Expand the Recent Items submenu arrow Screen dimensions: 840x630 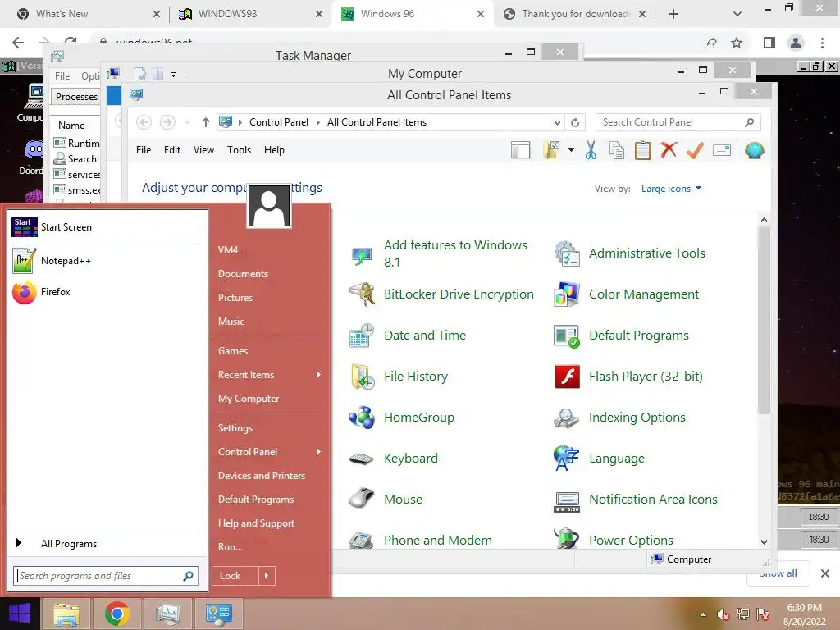[319, 374]
